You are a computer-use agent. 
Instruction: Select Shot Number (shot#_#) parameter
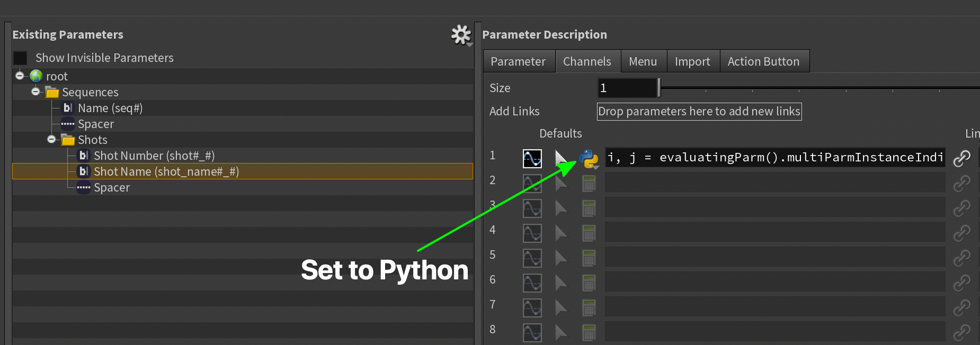pos(154,156)
